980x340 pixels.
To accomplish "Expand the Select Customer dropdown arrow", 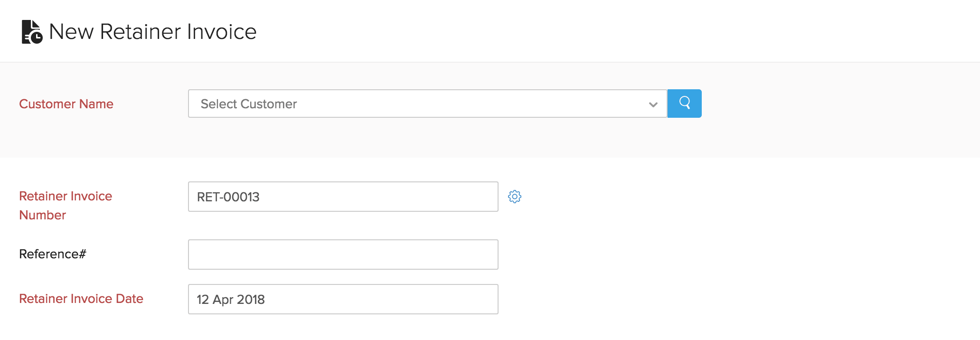I will [653, 104].
